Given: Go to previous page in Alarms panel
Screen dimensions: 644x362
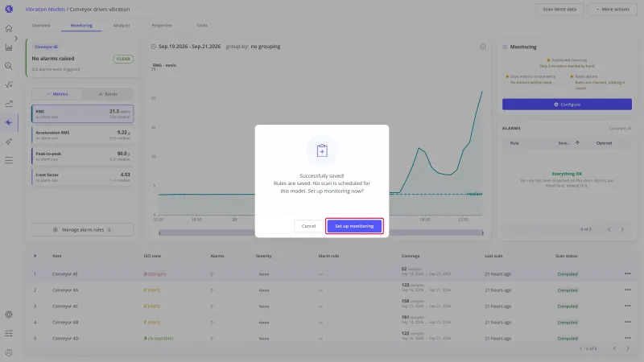Looking at the screenshot, I should tap(609, 229).
